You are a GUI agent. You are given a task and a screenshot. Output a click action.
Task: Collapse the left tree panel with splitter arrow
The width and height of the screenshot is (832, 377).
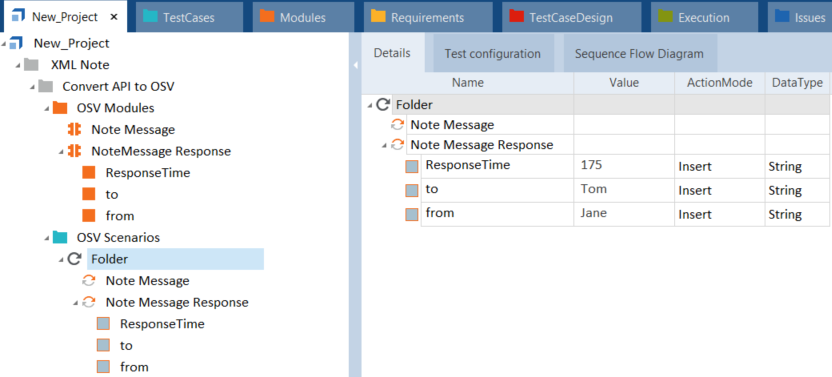(356, 65)
